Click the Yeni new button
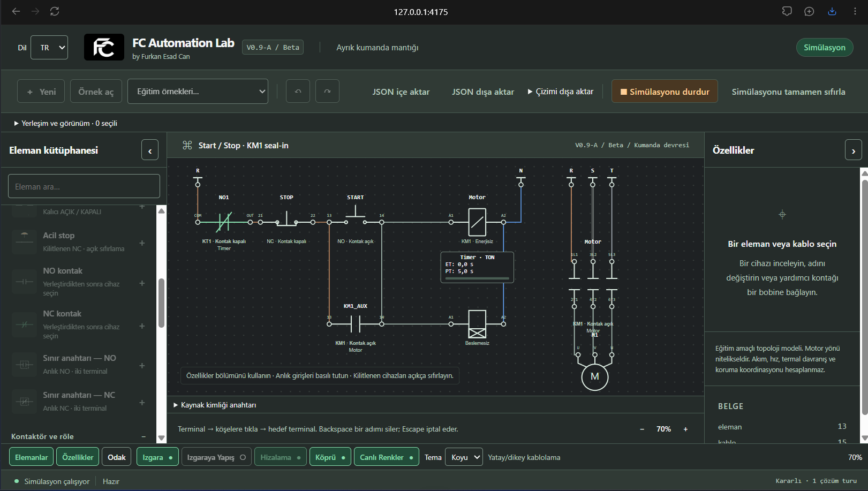The height and width of the screenshot is (491, 868). (41, 91)
